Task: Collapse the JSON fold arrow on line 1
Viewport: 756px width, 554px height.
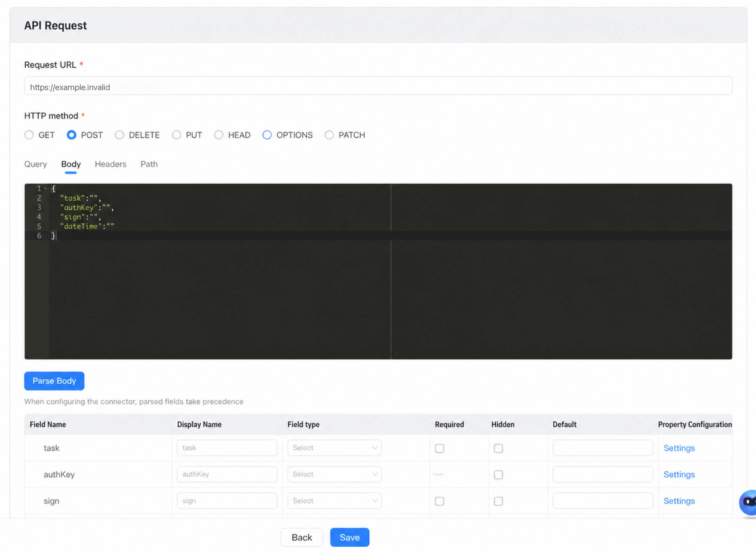Action: click(x=45, y=189)
